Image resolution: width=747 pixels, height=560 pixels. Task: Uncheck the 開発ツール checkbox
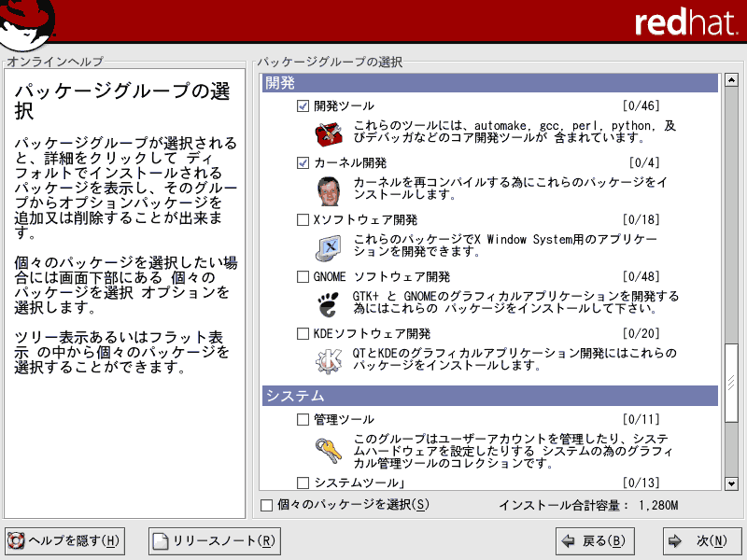coord(302,106)
